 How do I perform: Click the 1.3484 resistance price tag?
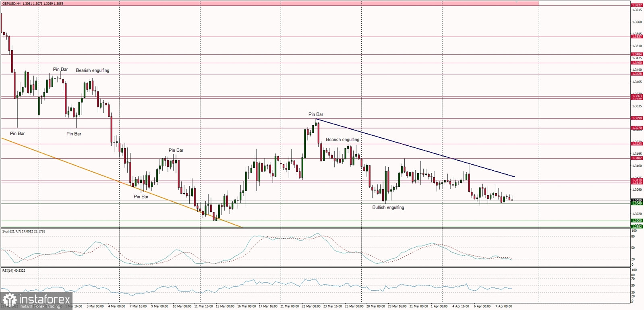tap(637, 54)
